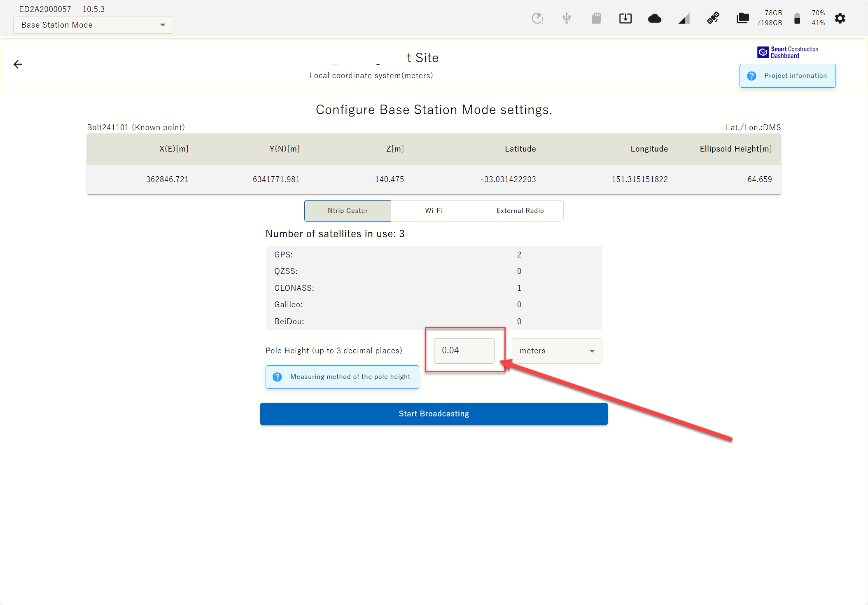Click the QZSS satellite count row
Image resolution: width=868 pixels, height=605 pixels.
(434, 271)
